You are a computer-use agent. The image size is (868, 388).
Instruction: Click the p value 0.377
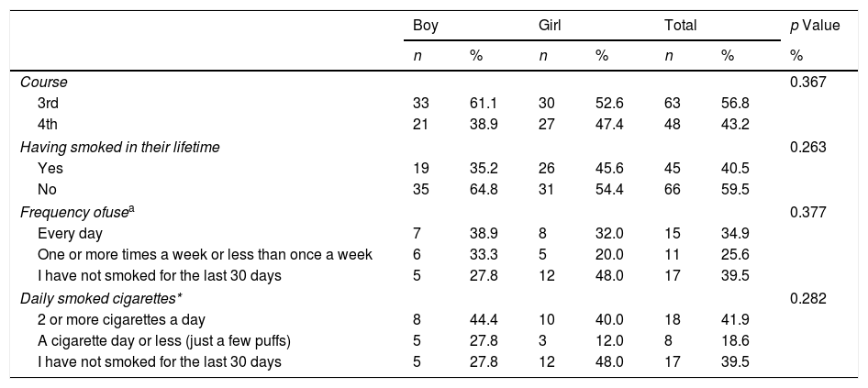(808, 211)
